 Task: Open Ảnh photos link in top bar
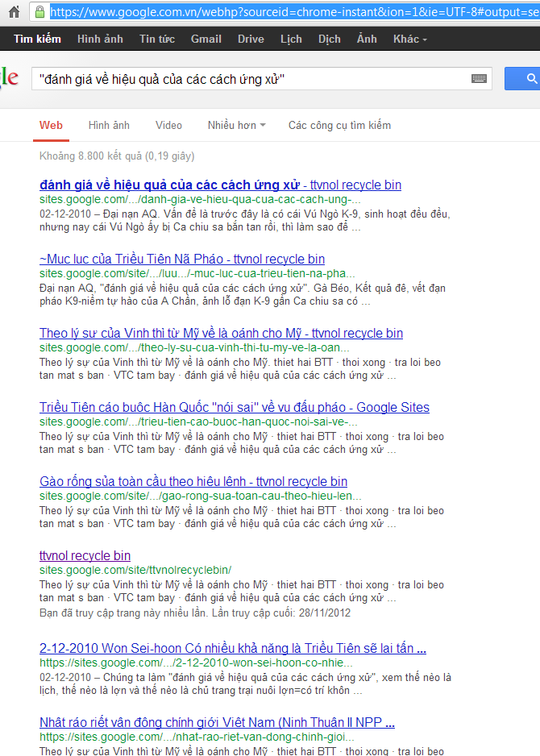[367, 39]
